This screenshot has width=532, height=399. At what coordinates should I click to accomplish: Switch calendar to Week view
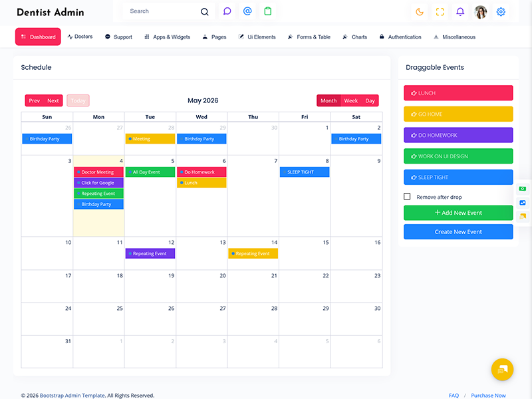pos(351,100)
